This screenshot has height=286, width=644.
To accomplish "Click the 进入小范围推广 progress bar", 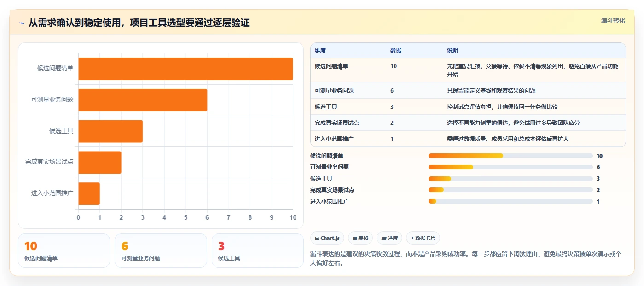I will coord(511,201).
